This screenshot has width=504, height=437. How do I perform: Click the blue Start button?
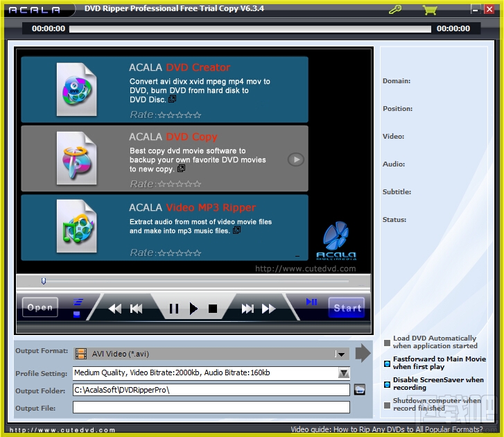pos(347,308)
